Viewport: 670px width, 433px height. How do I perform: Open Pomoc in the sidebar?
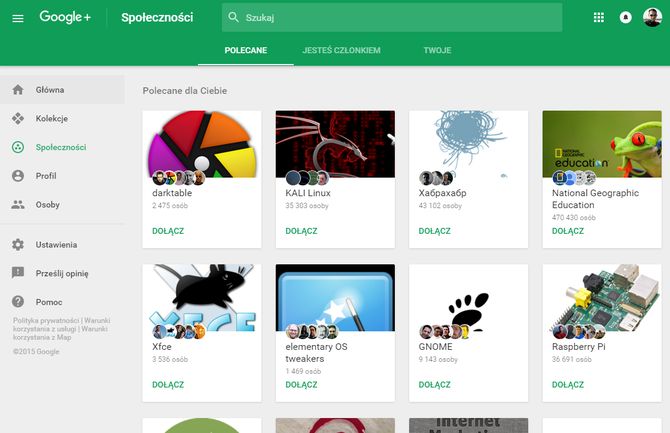pyautogui.click(x=62, y=302)
